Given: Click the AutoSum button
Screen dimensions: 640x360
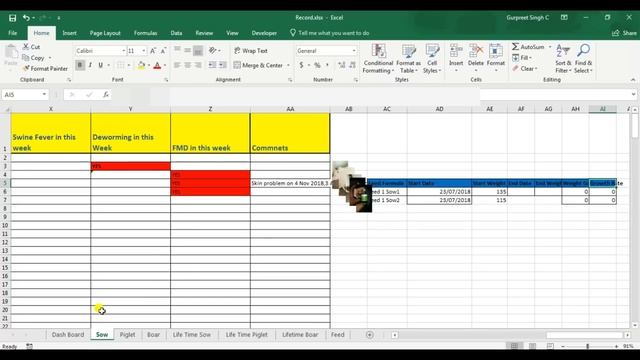Looking at the screenshot, I should (x=529, y=47).
